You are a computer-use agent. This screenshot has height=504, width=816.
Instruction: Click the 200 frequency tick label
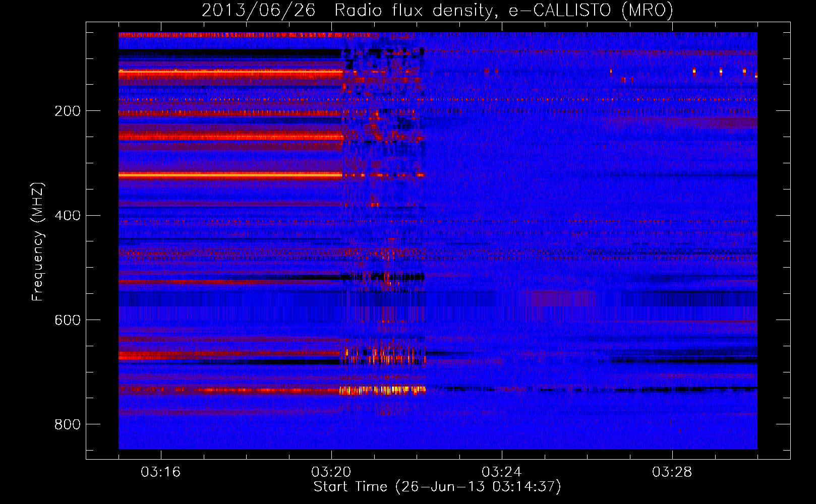[x=68, y=111]
